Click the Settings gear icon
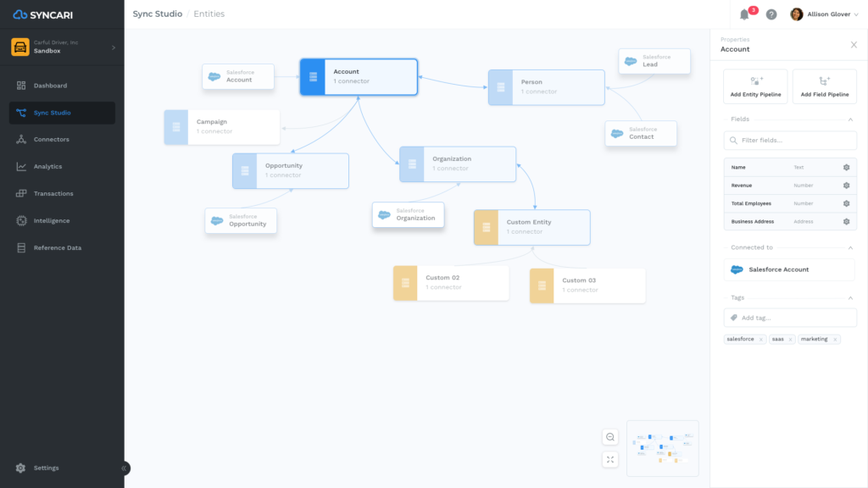Screen dimensions: 868x488 click(20, 468)
